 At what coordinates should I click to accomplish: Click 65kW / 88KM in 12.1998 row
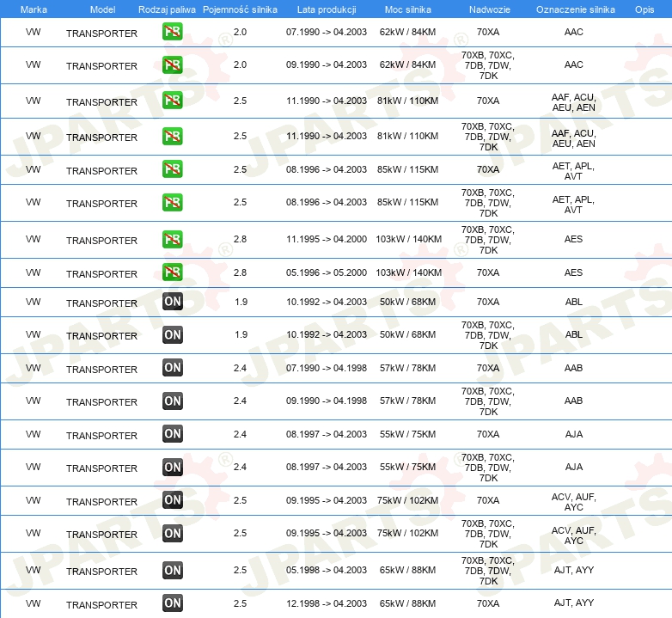click(407, 603)
